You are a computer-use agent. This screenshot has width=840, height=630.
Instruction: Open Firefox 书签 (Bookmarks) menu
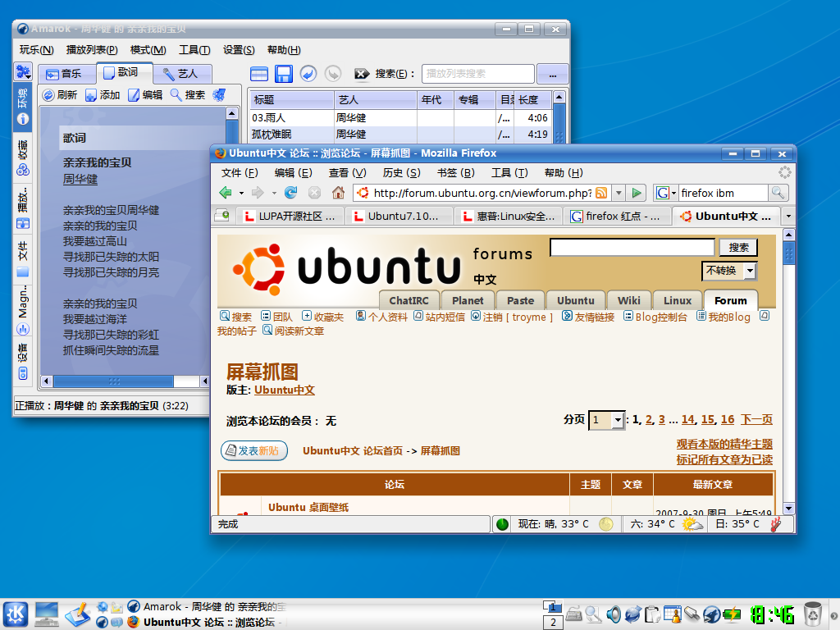pos(456,172)
